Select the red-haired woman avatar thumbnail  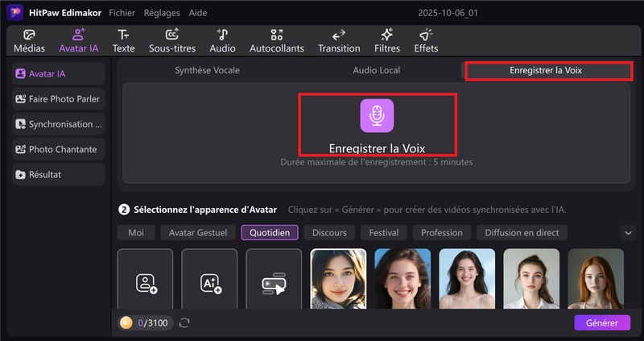pos(596,279)
